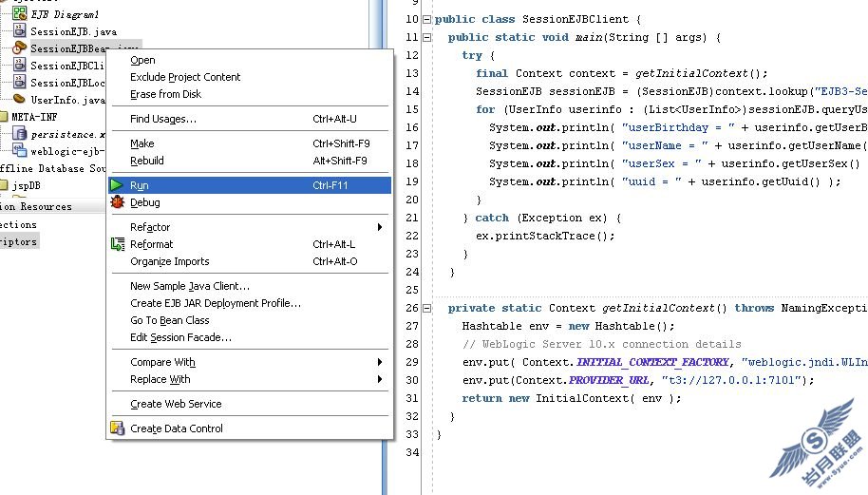Click the Connections panel label
Viewport: 868px width, 495px height.
click(18, 225)
